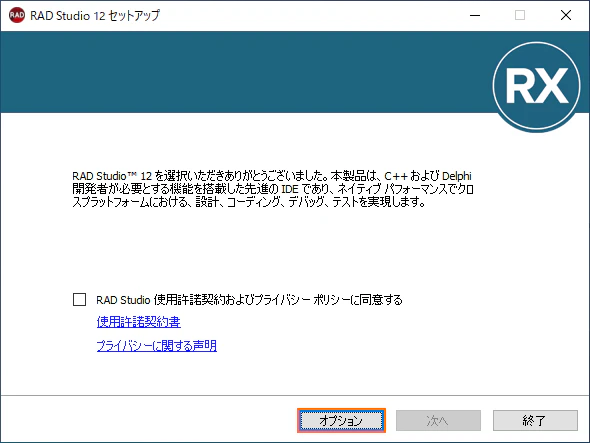Screen dimensions: 590x443
Task: Click the title text RAD Studio 12 セットアップ
Action: pyautogui.click(x=95, y=15)
